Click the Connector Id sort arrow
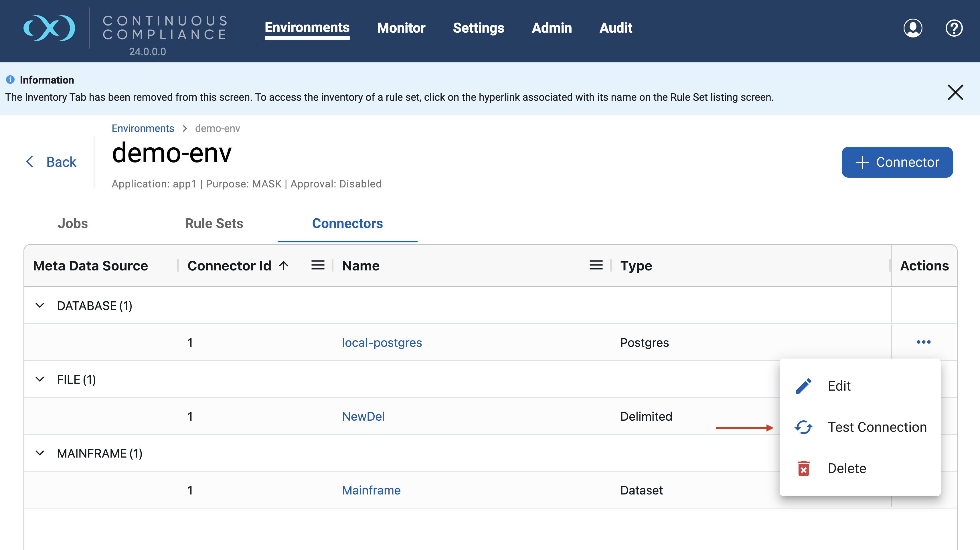Image resolution: width=980 pixels, height=550 pixels. point(284,265)
